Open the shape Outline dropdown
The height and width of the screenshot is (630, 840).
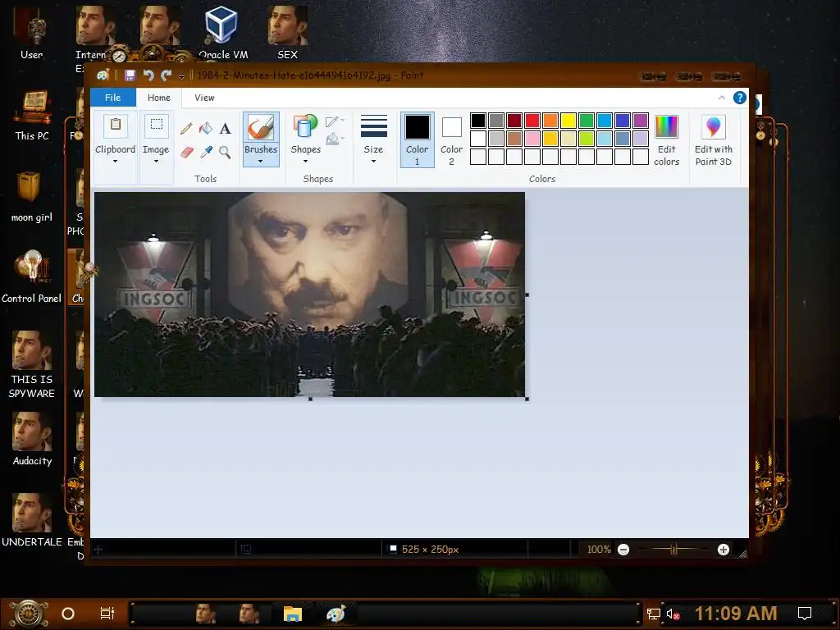pos(335,121)
